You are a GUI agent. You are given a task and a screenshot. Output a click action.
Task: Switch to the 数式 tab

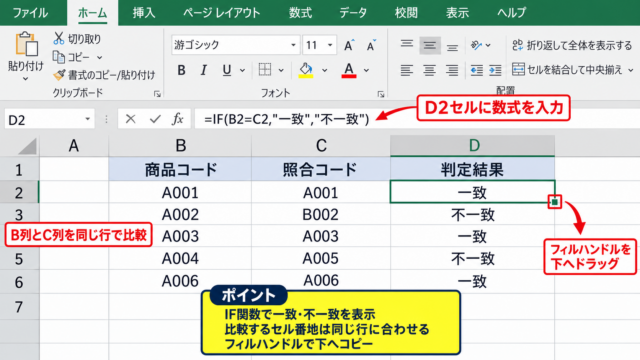pyautogui.click(x=300, y=13)
